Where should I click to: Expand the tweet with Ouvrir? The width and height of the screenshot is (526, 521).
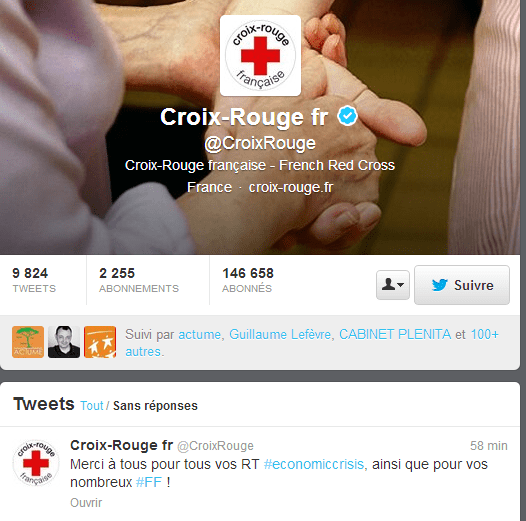[86, 503]
